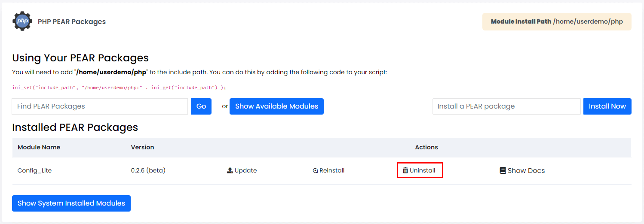Click the ini_set include_path code snippet
This screenshot has width=644, height=224.
[119, 88]
